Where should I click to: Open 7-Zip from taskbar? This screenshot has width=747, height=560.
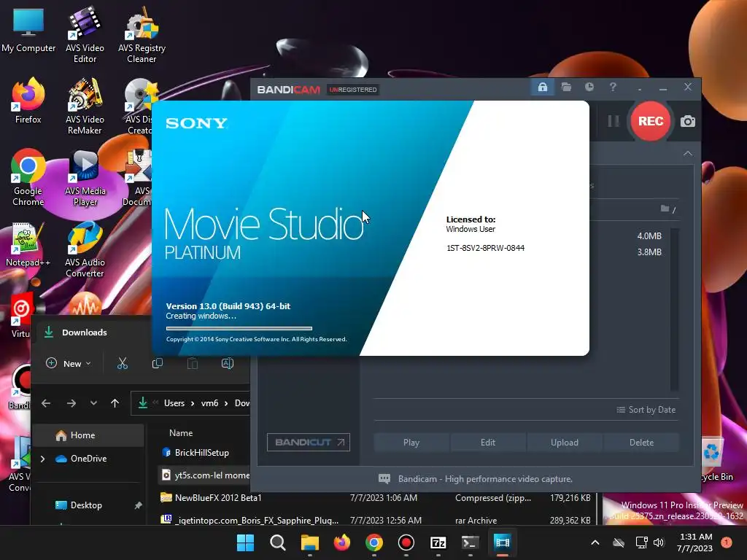point(438,542)
